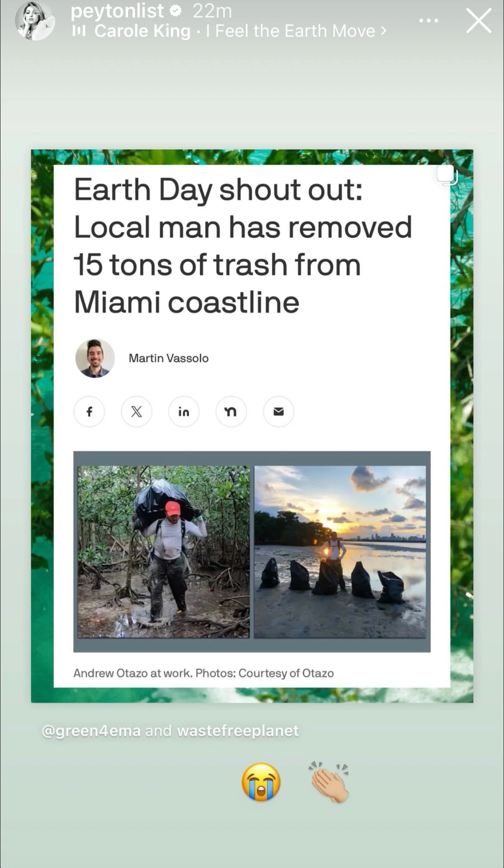Open the @green4ema mention
This screenshot has width=504, height=868.
pyautogui.click(x=91, y=731)
